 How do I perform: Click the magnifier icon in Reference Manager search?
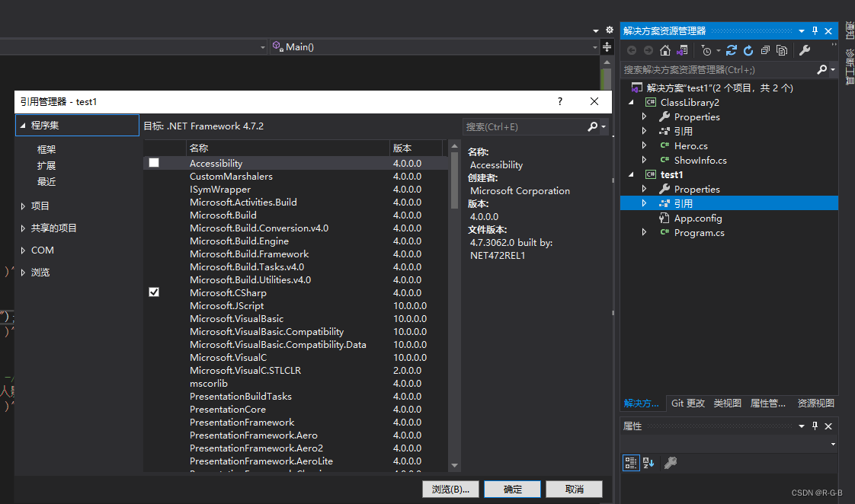(x=593, y=126)
